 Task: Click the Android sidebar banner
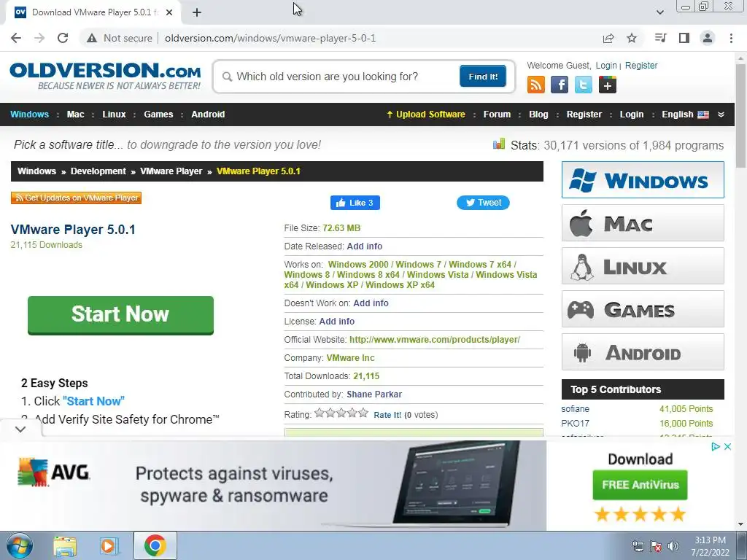[643, 352]
